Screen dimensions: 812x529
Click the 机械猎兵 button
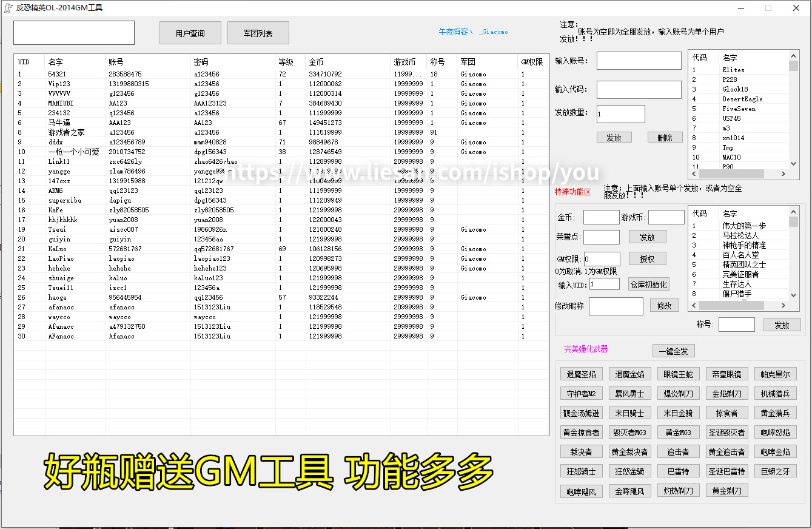point(775,394)
